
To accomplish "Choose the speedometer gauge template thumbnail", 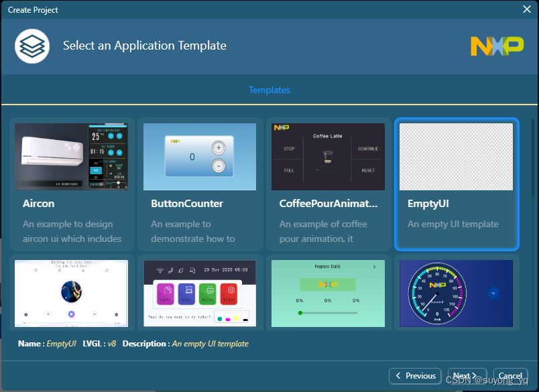I will 456,293.
